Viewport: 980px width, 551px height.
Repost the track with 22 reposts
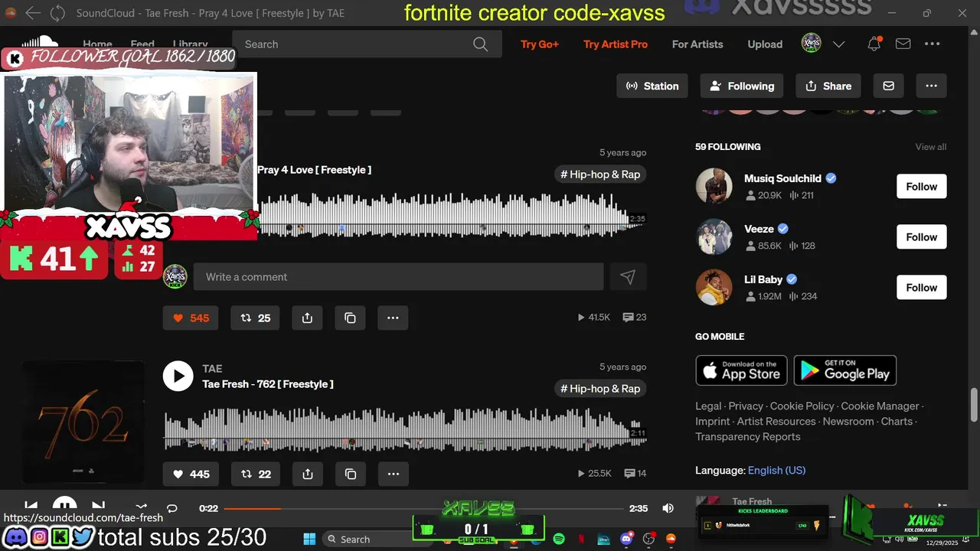pos(255,474)
